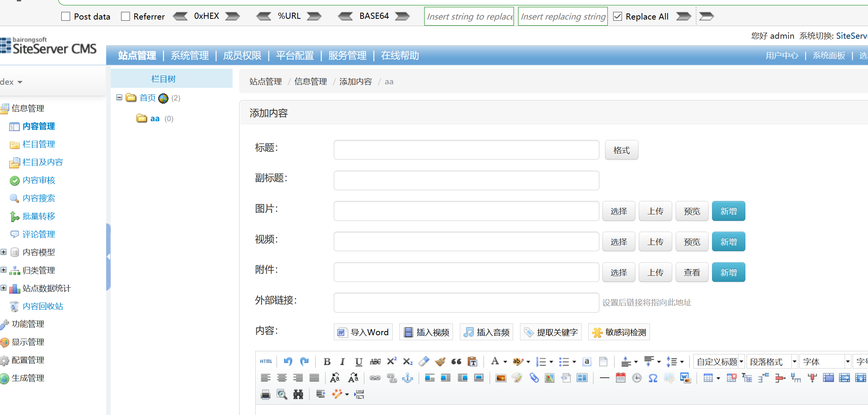The image size is (868, 415).
Task: Click the anchor icon
Action: 408,378
